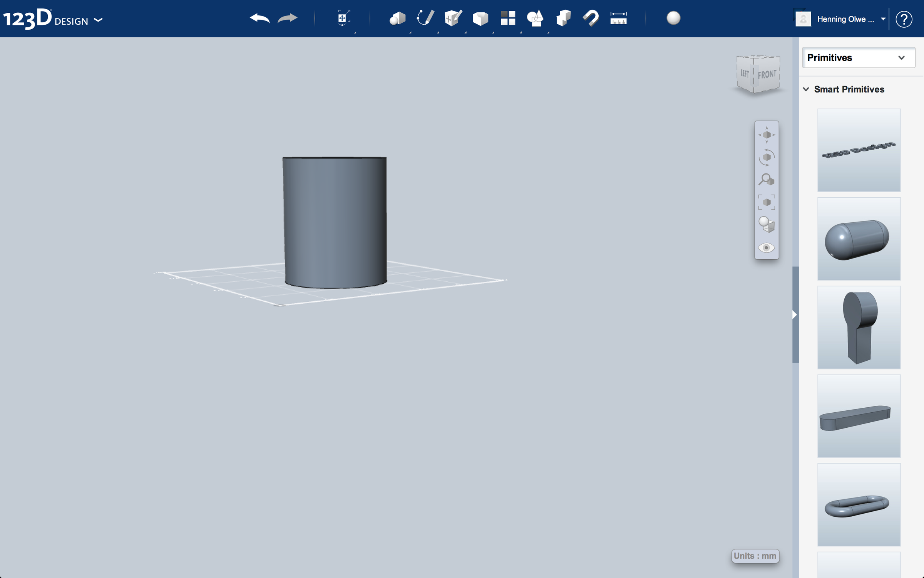Click the LEFT face of view cube
This screenshot has height=578, width=924.
pos(745,73)
